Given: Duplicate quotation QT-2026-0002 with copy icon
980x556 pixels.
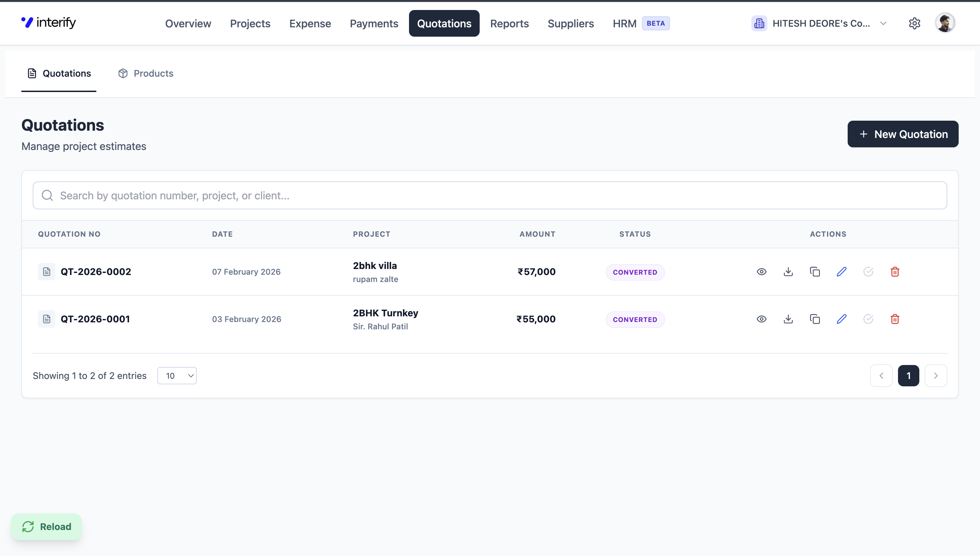Looking at the screenshot, I should pyautogui.click(x=815, y=272).
